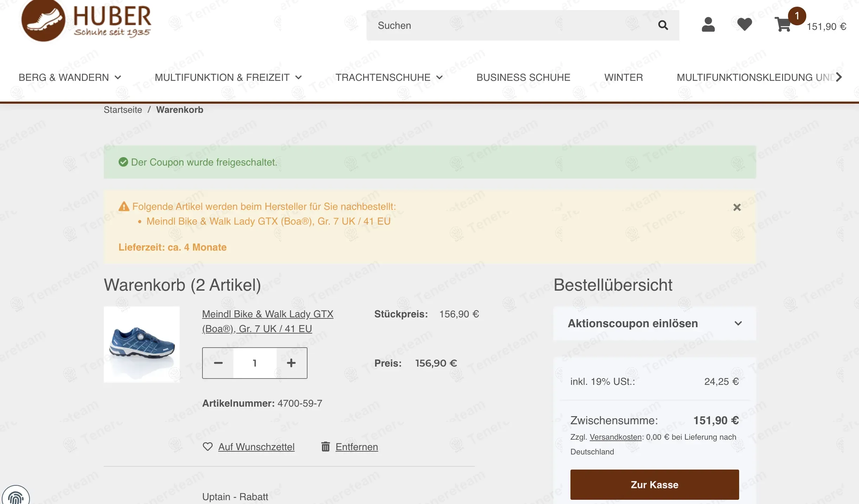
Task: Click the cart total 151,90 €
Action: (826, 27)
